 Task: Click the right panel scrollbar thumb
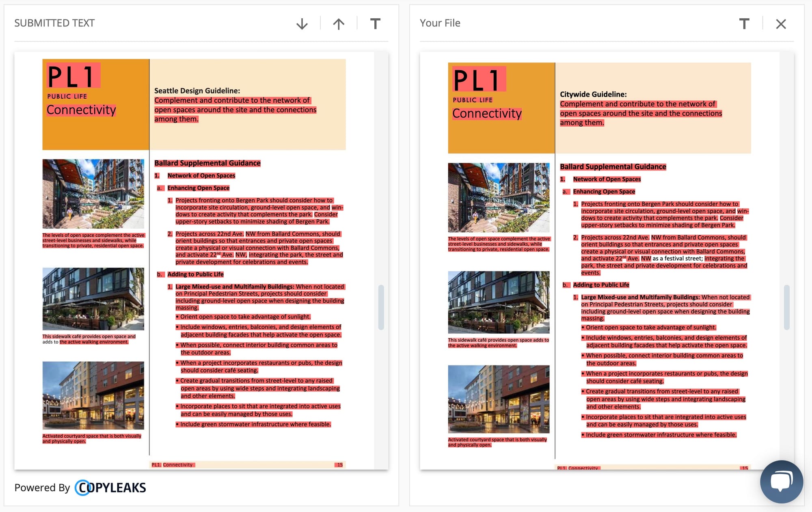[x=786, y=307]
